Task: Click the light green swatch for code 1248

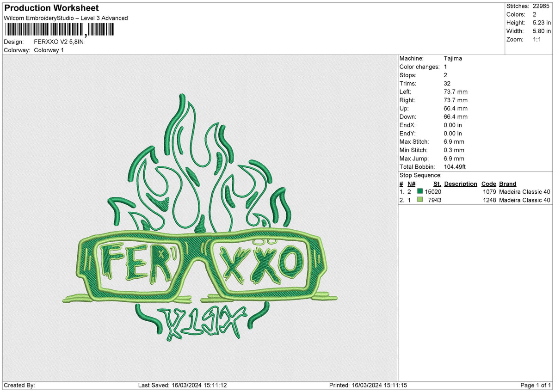Action: click(420, 200)
